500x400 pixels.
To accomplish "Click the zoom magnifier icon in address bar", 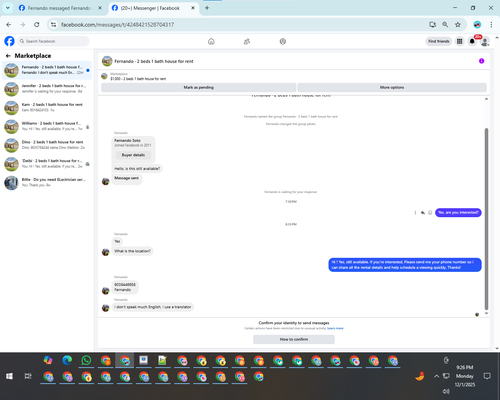I will pos(445,24).
